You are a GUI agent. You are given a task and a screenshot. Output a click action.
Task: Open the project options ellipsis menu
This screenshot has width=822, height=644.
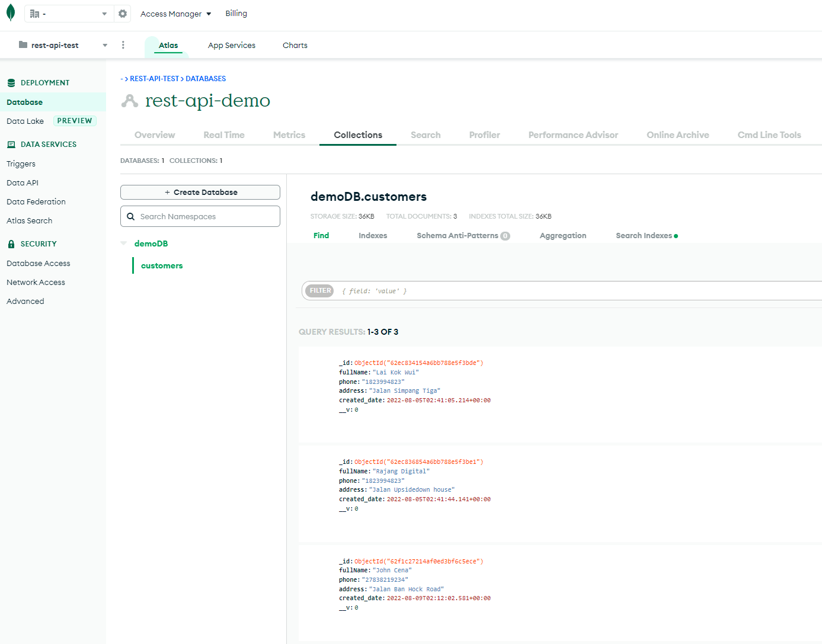point(123,45)
